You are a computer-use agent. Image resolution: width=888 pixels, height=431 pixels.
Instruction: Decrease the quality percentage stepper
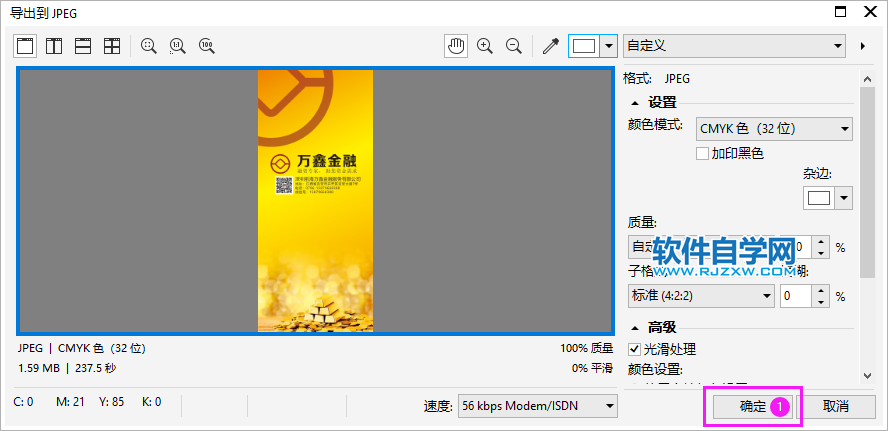click(x=821, y=253)
